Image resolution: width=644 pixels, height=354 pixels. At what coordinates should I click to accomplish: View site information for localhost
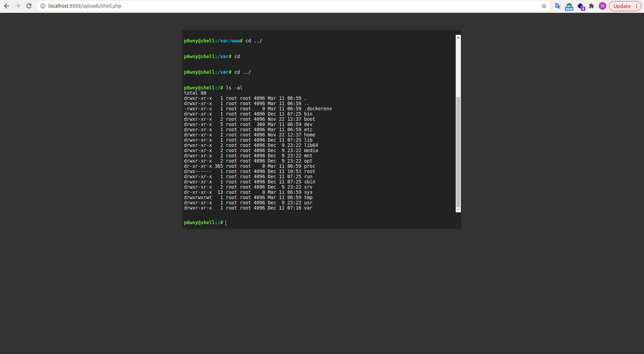(43, 6)
